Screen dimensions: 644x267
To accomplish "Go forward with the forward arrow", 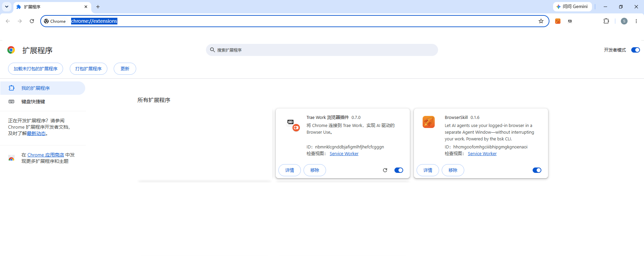I will [20, 21].
